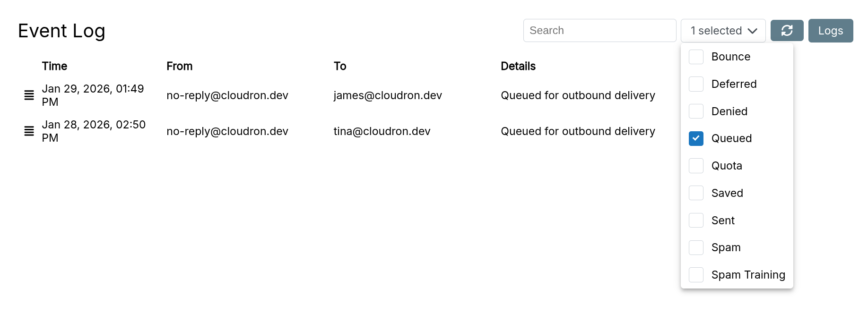Tick the Denied checkbox

[696, 111]
